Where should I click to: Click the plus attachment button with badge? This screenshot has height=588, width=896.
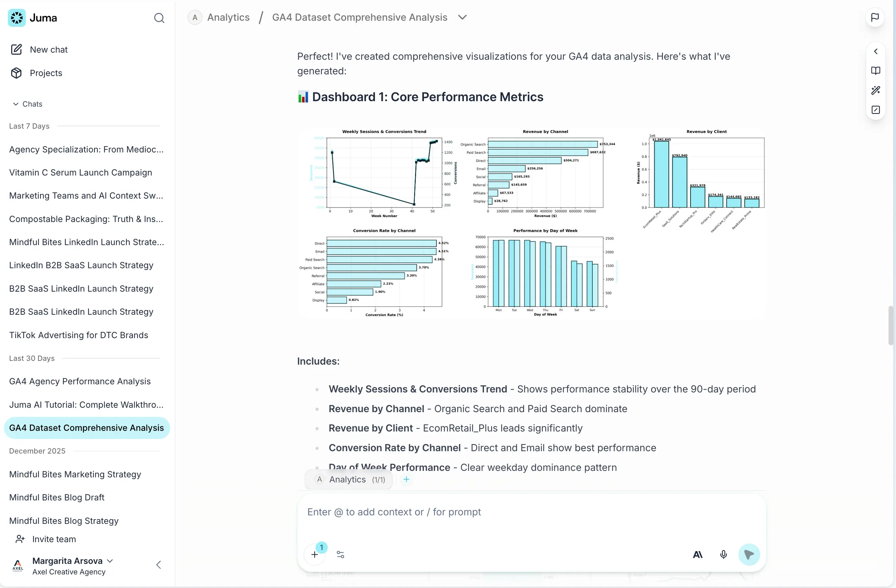click(x=315, y=554)
